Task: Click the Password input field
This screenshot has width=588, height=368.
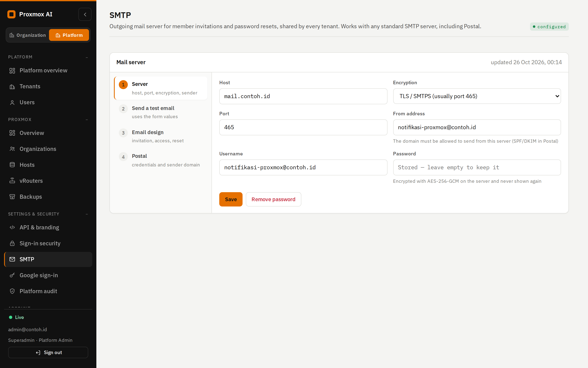Action: click(477, 167)
